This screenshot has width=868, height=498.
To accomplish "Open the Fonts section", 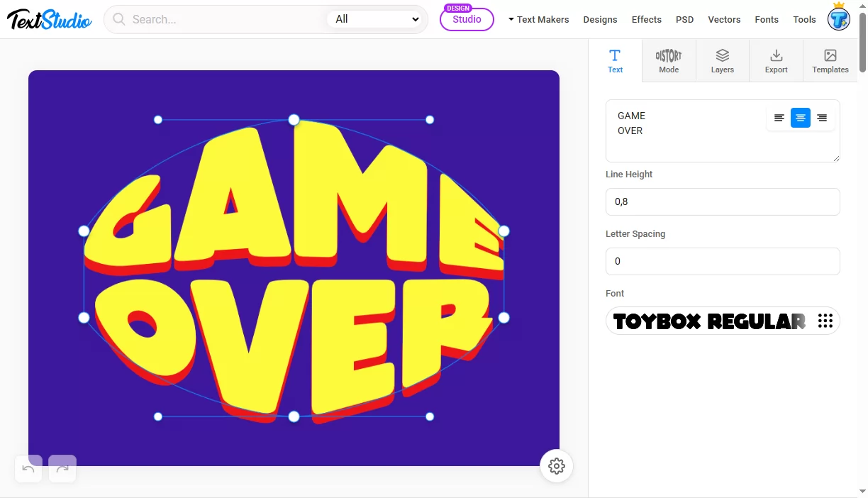I will [x=767, y=19].
